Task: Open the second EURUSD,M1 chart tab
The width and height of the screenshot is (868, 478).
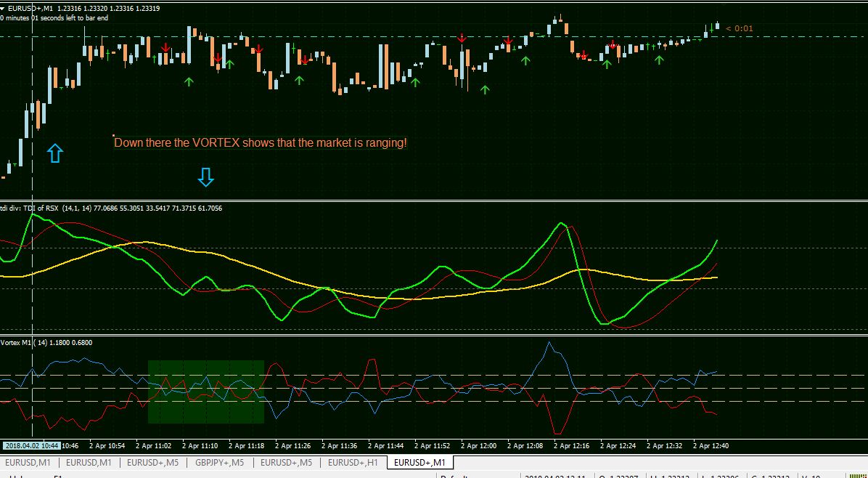Action: tap(89, 463)
